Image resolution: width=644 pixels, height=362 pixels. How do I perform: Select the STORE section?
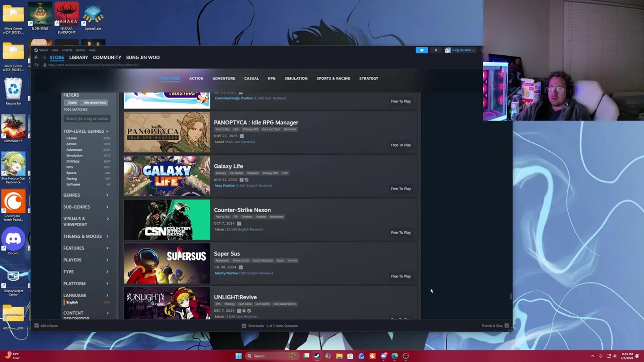tap(57, 57)
